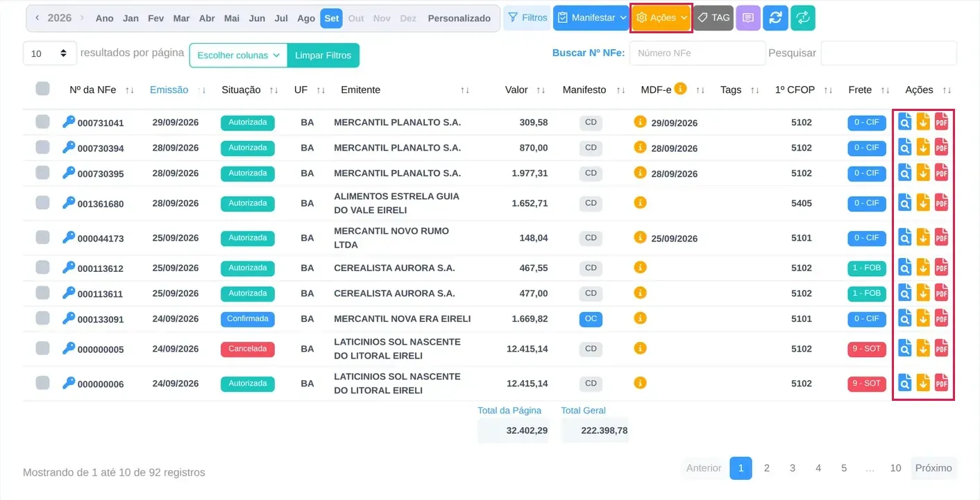Download NFe 000044173 file
Viewport: 980px width, 500px height.
(x=923, y=237)
